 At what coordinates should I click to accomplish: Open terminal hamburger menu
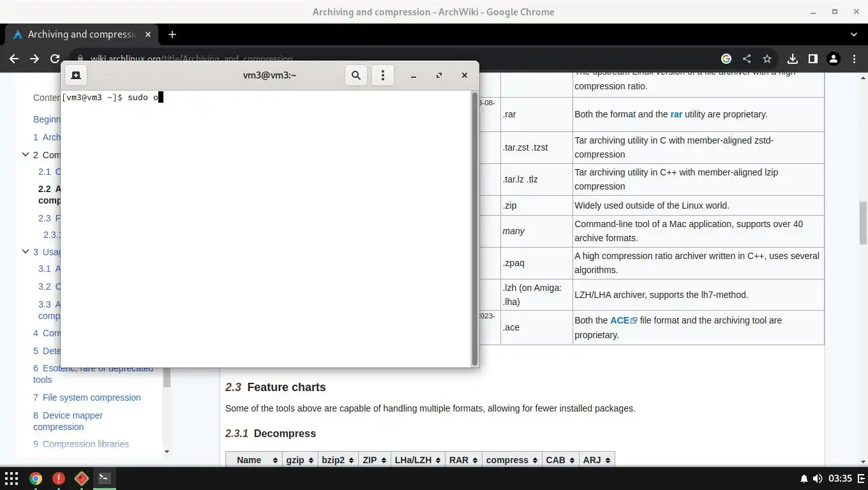click(383, 75)
